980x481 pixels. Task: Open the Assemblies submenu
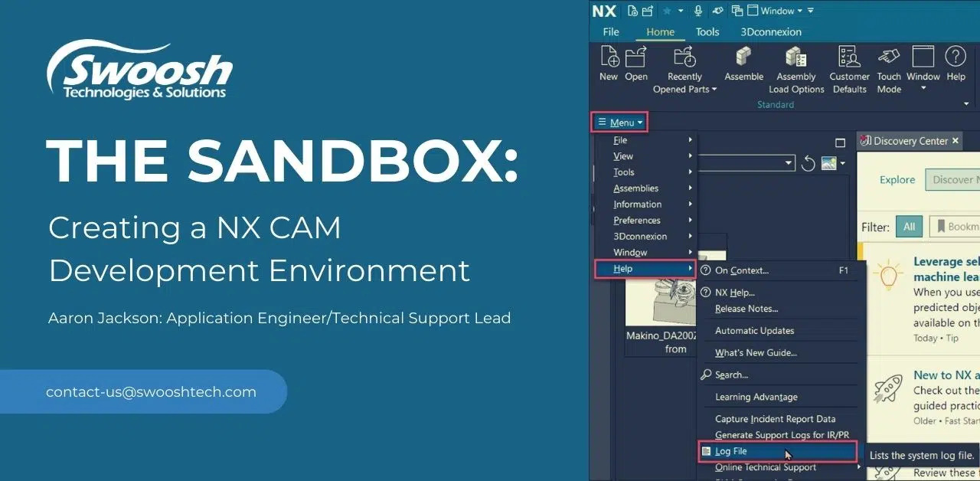pyautogui.click(x=646, y=188)
